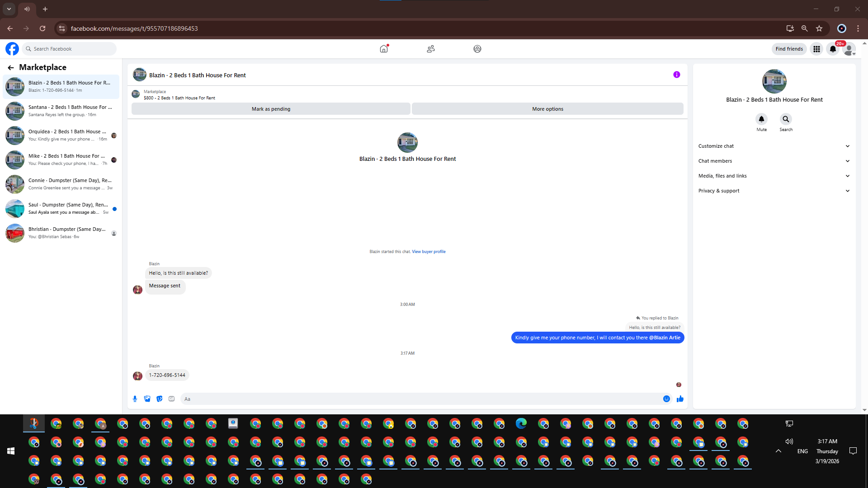Expand the Privacy & support section
The width and height of the screenshot is (868, 488).
point(774,191)
